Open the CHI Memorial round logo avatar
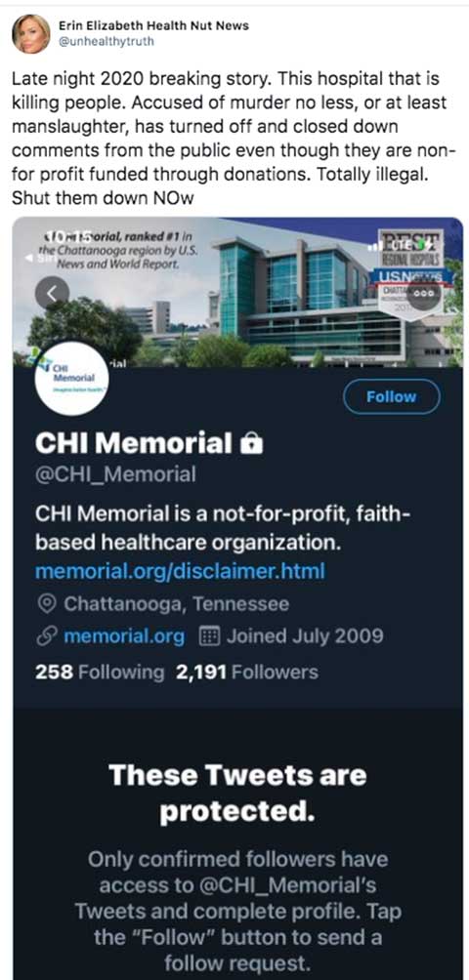This screenshot has width=469, height=980. pos(72,380)
